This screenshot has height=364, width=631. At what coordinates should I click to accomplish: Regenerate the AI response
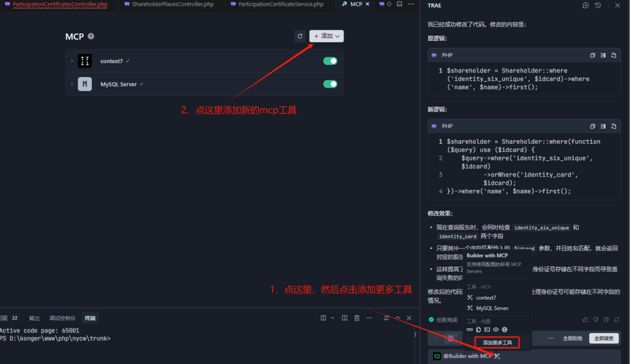pos(617,320)
